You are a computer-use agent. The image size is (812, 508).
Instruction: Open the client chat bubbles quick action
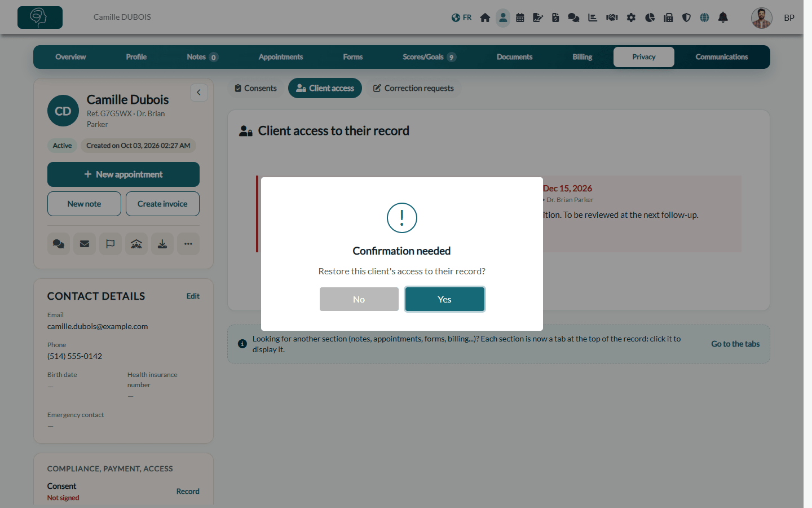click(59, 244)
